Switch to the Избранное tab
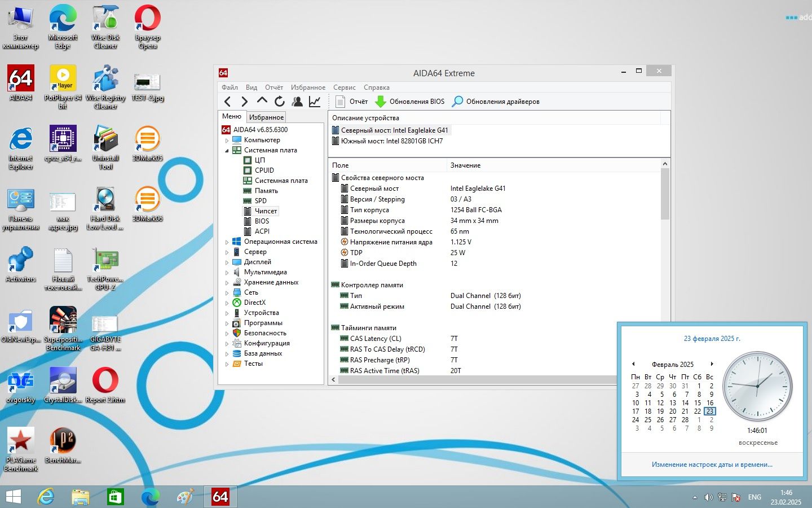 pyautogui.click(x=266, y=117)
